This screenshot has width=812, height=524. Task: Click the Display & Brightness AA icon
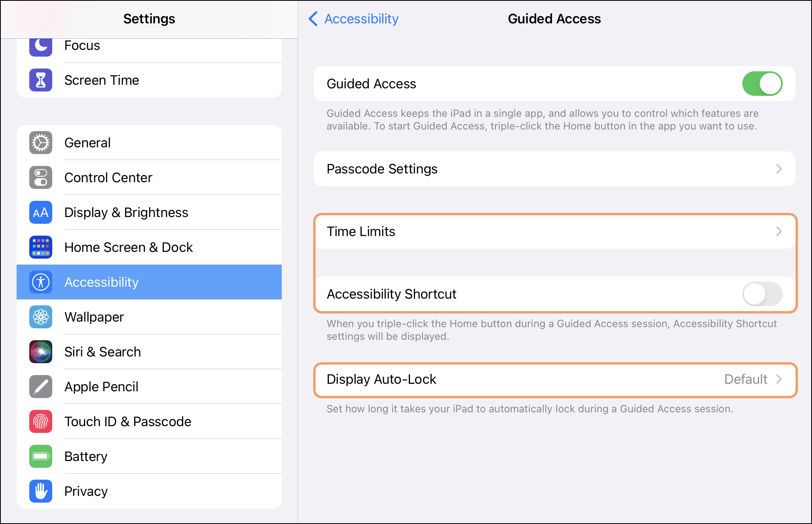[41, 212]
